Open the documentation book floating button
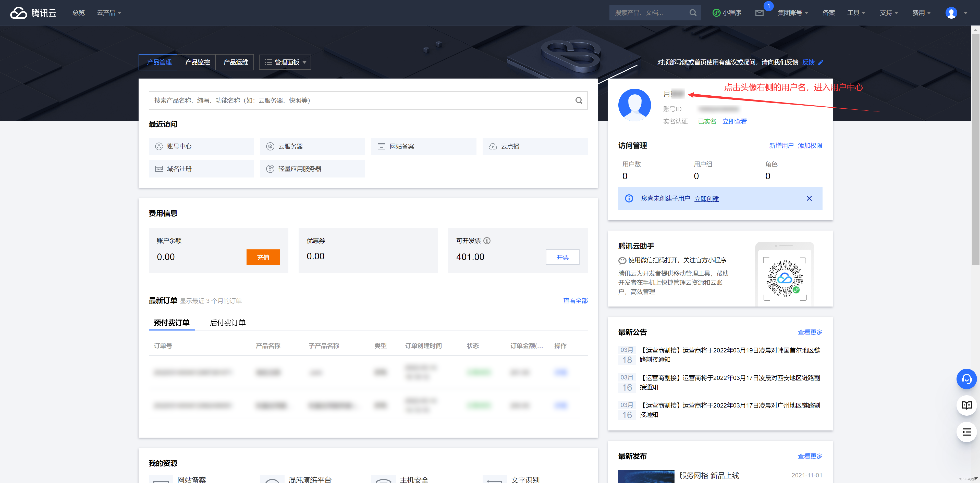The height and width of the screenshot is (483, 980). pos(966,405)
